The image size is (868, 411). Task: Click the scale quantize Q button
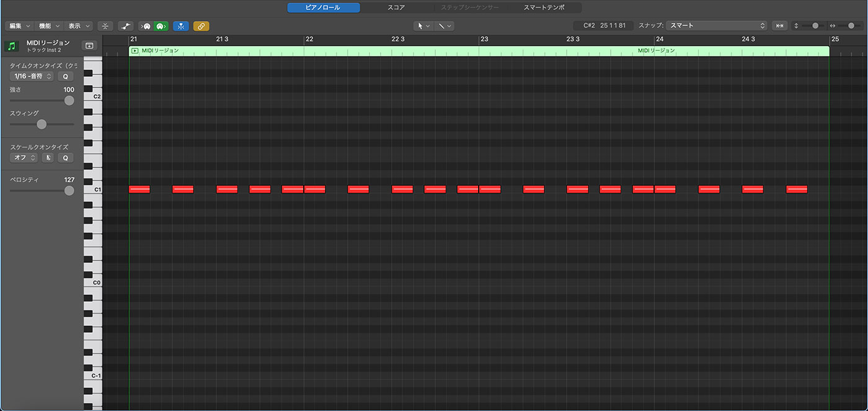[65, 157]
